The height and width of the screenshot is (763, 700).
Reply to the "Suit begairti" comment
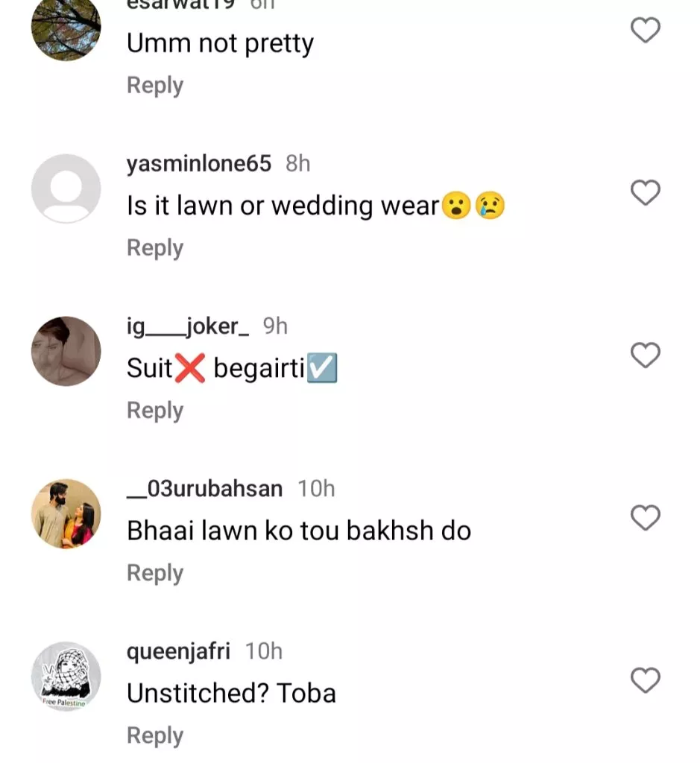(x=155, y=411)
